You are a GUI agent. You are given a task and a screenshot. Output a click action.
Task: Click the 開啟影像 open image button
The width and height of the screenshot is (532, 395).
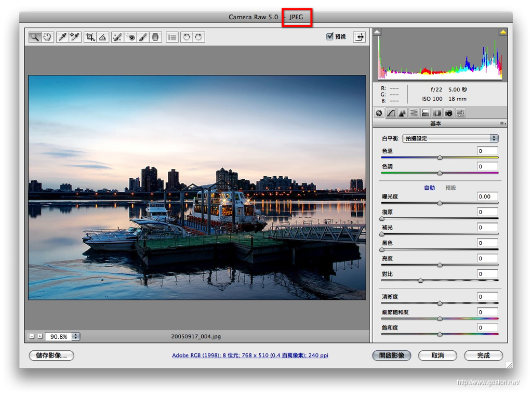click(x=392, y=355)
